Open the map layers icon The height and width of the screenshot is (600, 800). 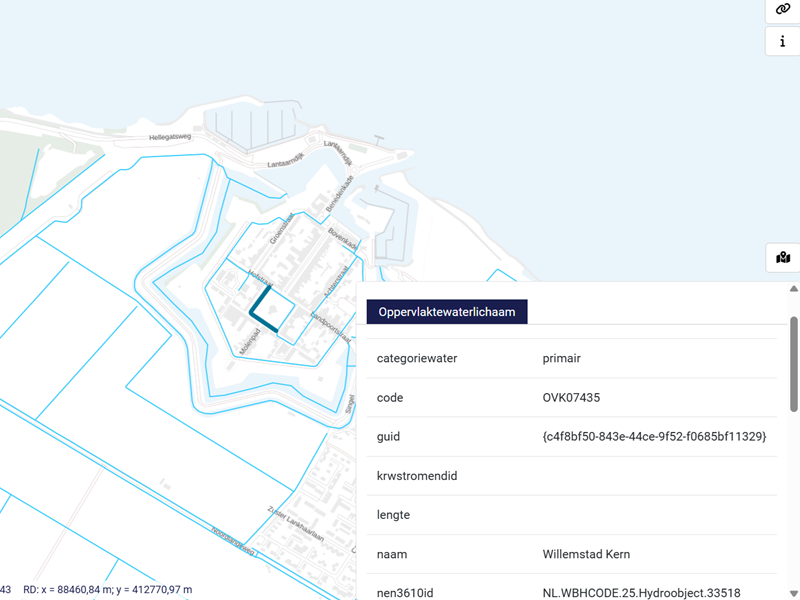click(x=783, y=258)
